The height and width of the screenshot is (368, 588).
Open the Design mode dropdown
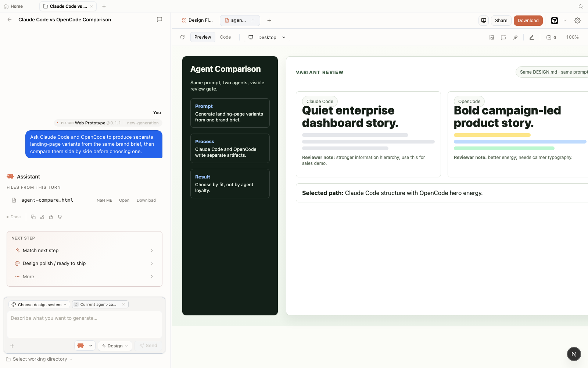click(115, 346)
